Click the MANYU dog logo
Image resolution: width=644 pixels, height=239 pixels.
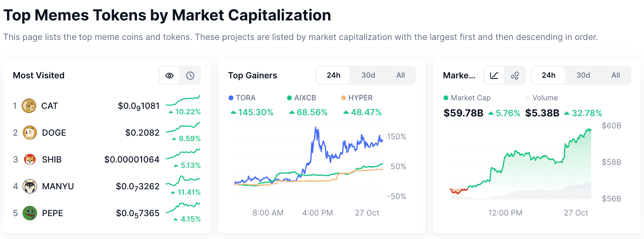pos(30,186)
